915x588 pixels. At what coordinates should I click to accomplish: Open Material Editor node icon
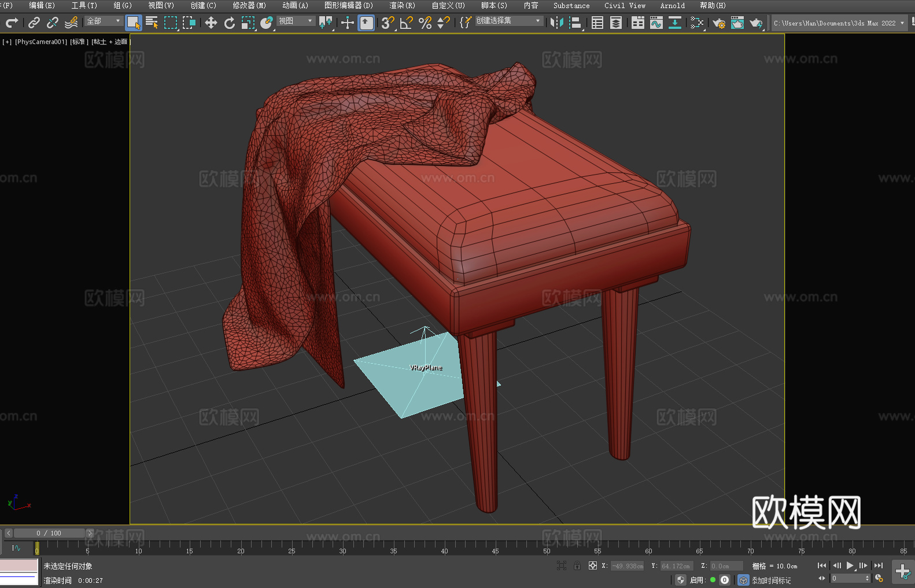(697, 23)
